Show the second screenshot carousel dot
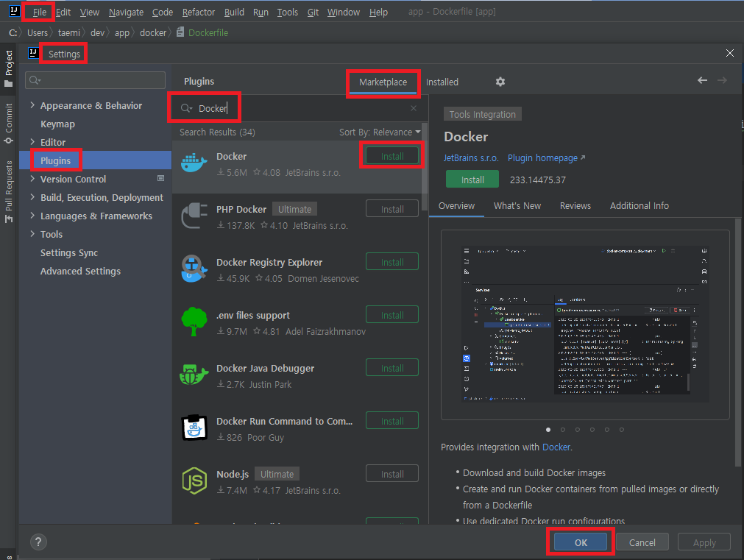Viewport: 744px width, 560px height. [563, 430]
